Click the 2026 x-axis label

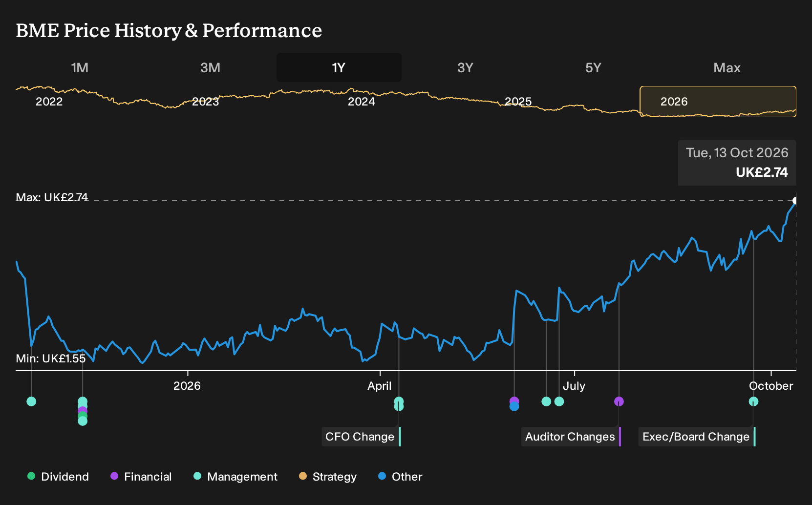[x=187, y=386]
